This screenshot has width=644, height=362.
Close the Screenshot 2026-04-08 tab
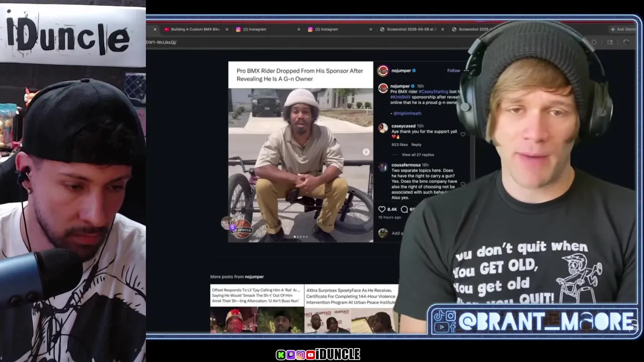443,29
